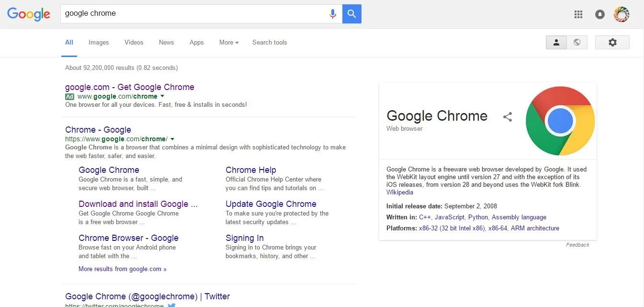Open the Google notifications bell
The width and height of the screenshot is (644, 307).
599,14
